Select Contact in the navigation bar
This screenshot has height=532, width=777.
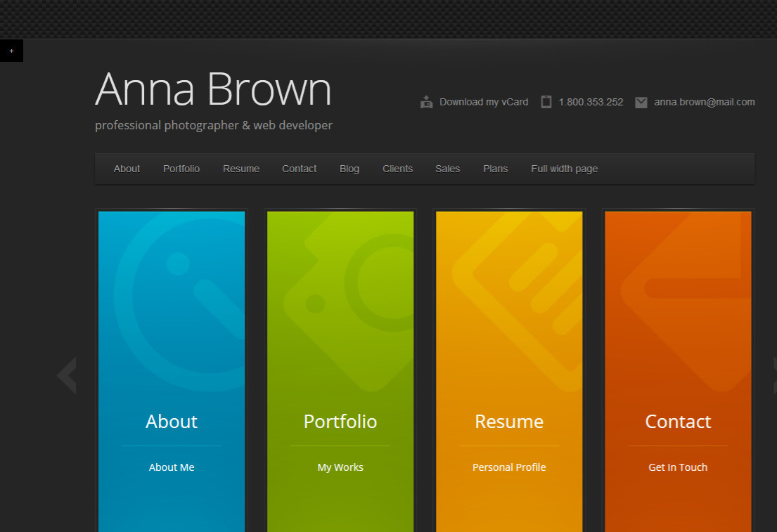(x=300, y=169)
